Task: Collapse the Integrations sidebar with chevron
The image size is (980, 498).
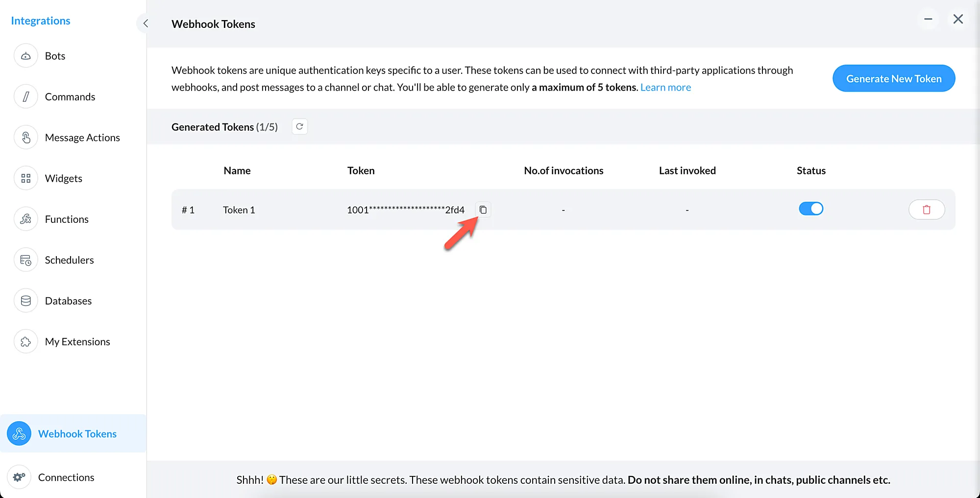Action: point(146,24)
